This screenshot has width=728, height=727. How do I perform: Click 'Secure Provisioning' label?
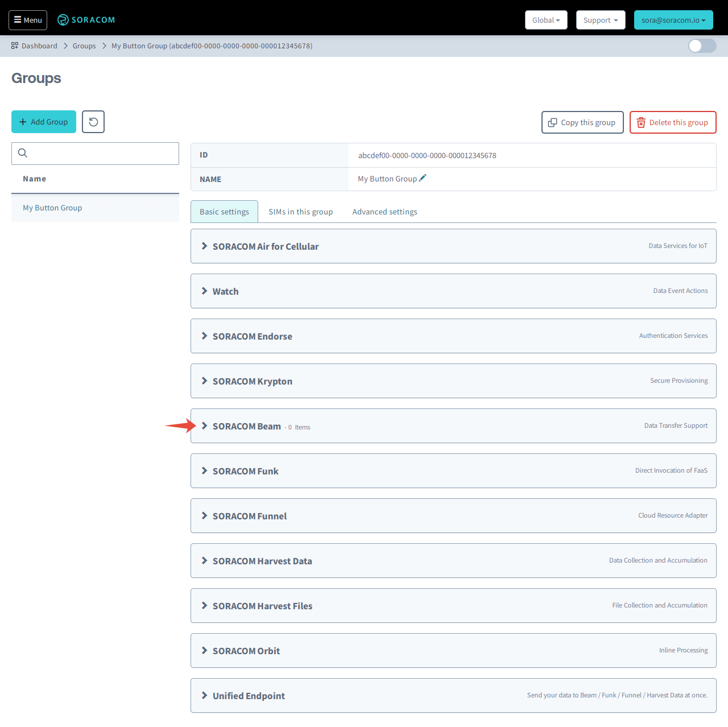click(x=679, y=381)
